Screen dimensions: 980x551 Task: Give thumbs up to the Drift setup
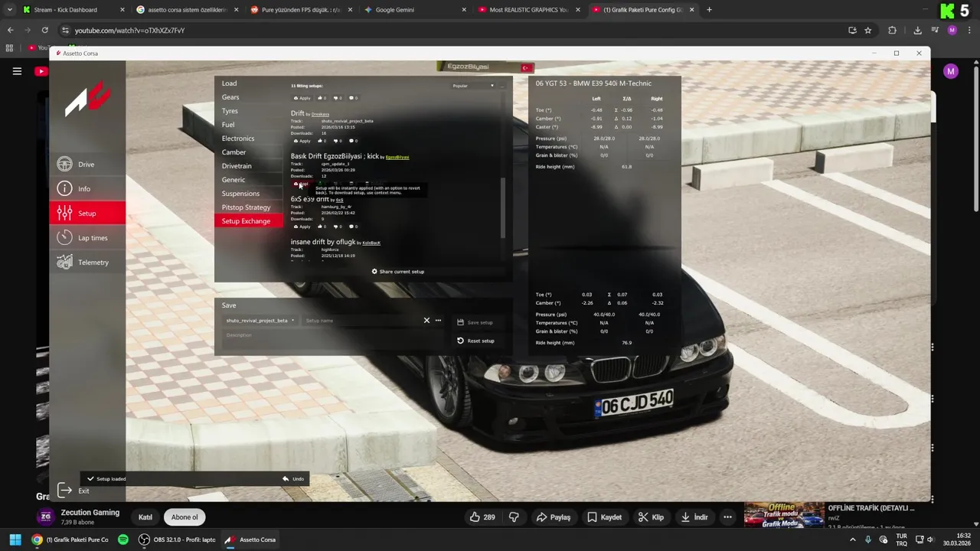pyautogui.click(x=322, y=141)
